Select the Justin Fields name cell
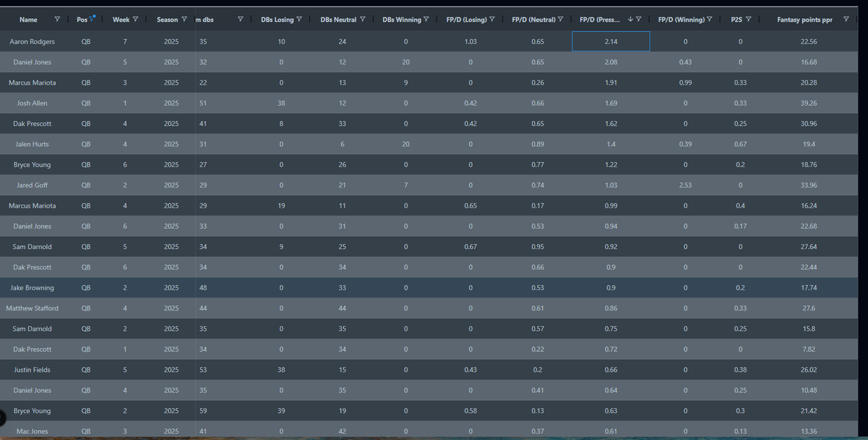 pyautogui.click(x=32, y=370)
